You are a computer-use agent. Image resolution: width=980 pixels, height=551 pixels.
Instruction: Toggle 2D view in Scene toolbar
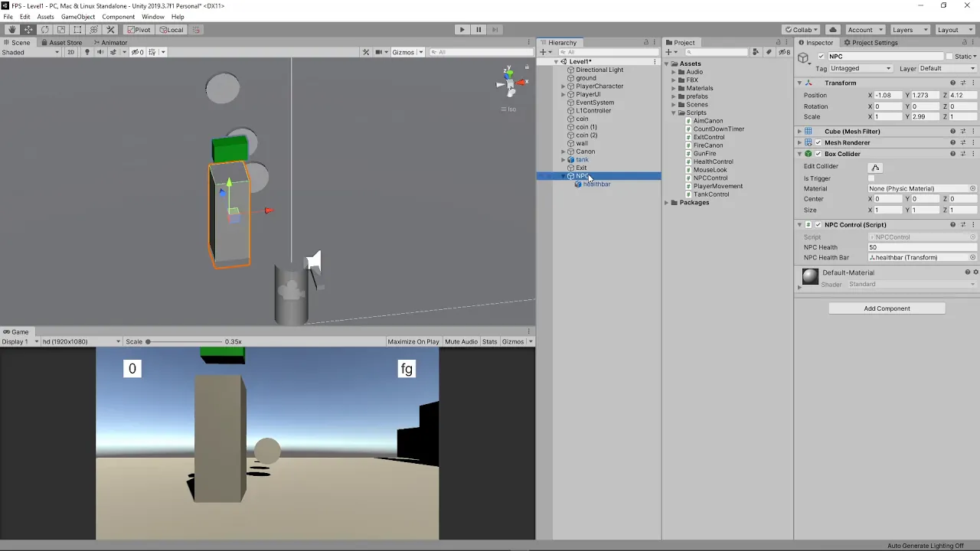click(x=71, y=52)
